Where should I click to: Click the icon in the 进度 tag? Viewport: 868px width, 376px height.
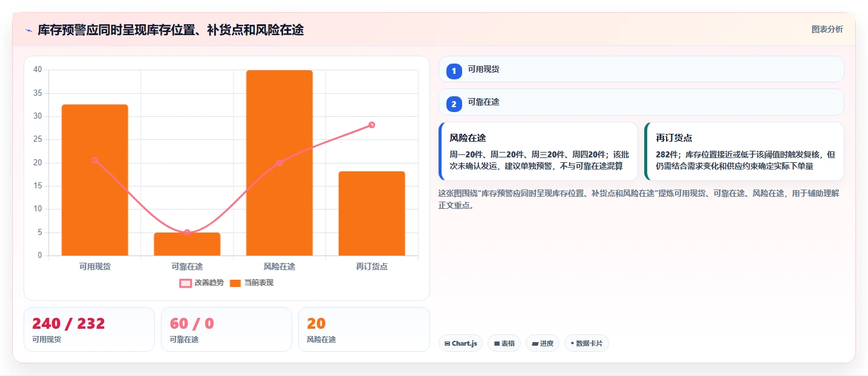coord(535,344)
